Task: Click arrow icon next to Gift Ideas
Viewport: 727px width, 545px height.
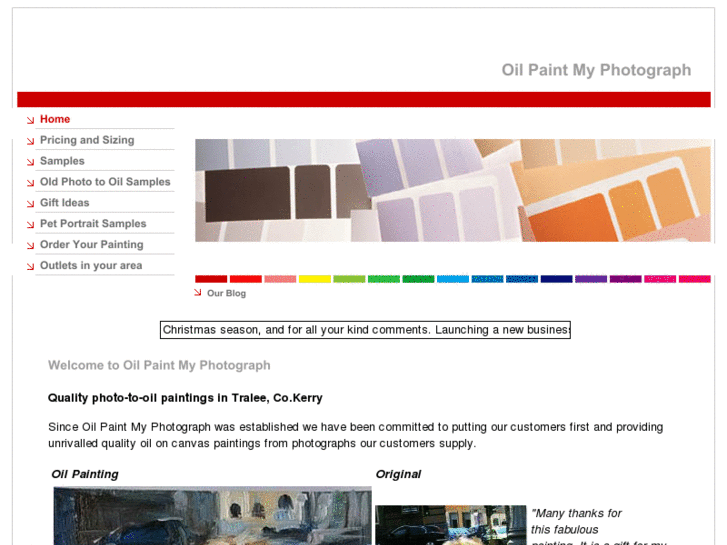Action: coord(31,204)
